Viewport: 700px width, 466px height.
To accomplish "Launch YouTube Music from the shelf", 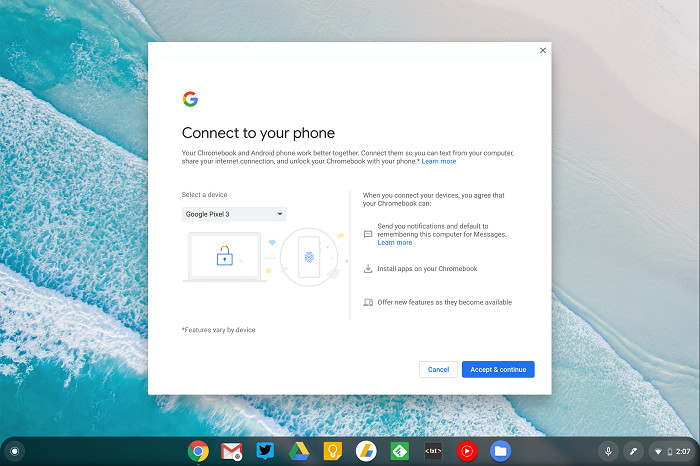I will 467,451.
